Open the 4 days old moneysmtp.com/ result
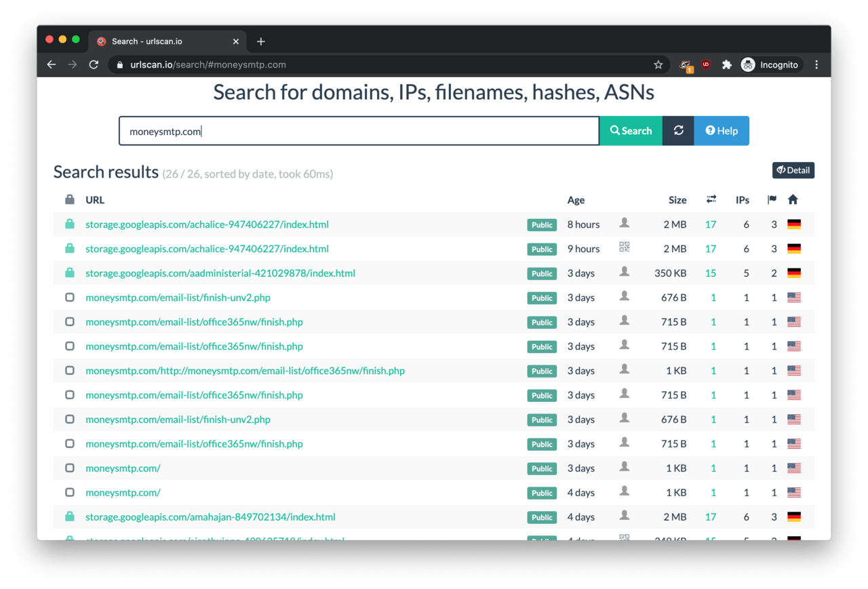Viewport: 868px width, 589px height. pyautogui.click(x=123, y=493)
